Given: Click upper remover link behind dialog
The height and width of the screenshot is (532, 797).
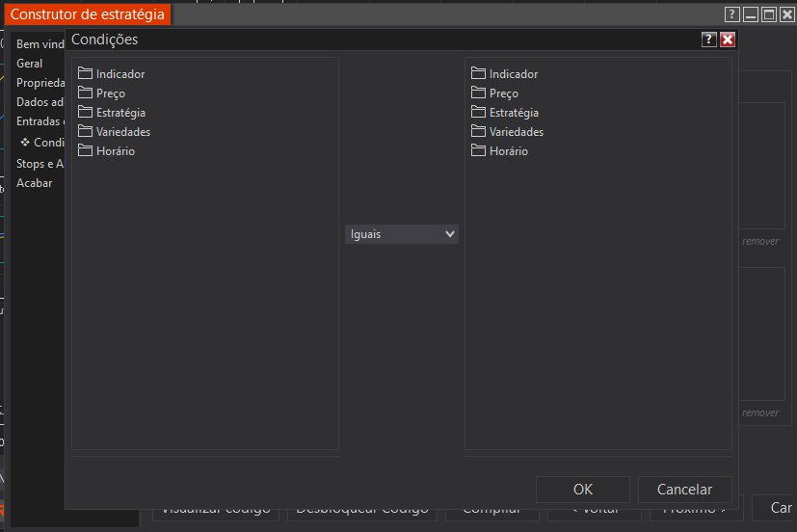Looking at the screenshot, I should click(x=759, y=241).
